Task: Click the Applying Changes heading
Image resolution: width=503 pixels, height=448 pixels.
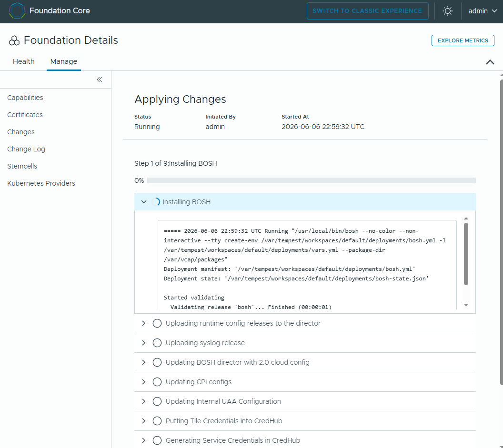Action: pyautogui.click(x=180, y=99)
